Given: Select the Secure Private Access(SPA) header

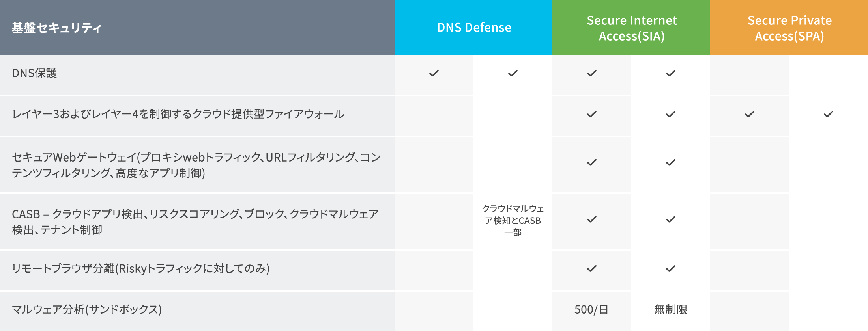Looking at the screenshot, I should 789,28.
